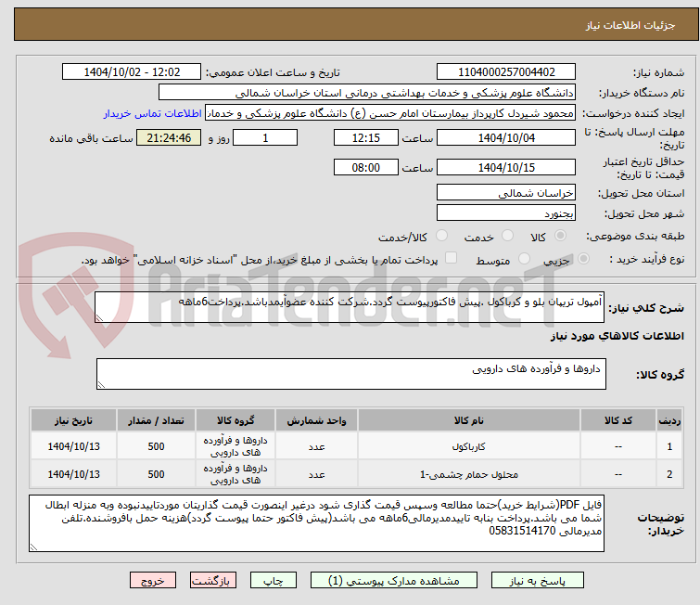The height and width of the screenshot is (605, 700).
Task: Click the remaining time countdown 21:24:46
Action: click(x=169, y=137)
